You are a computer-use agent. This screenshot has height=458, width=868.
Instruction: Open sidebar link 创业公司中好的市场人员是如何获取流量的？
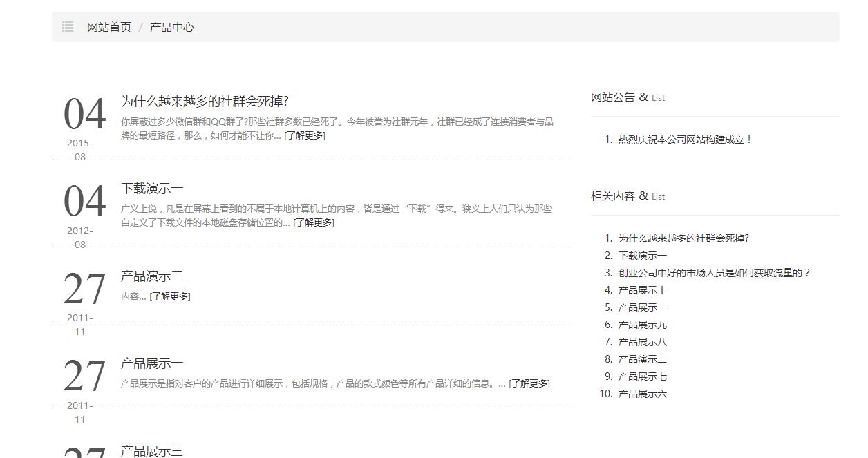click(x=714, y=273)
